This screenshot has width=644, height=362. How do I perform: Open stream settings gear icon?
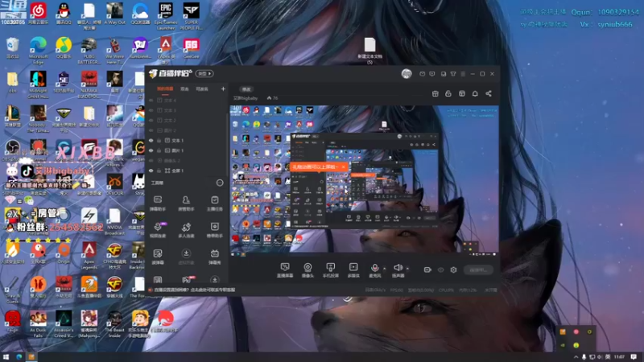[x=453, y=269]
